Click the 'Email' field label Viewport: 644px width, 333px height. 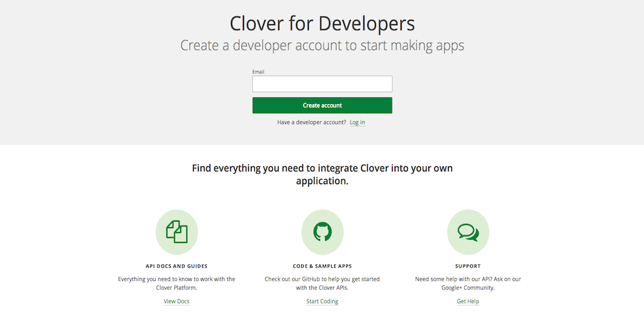pyautogui.click(x=258, y=72)
